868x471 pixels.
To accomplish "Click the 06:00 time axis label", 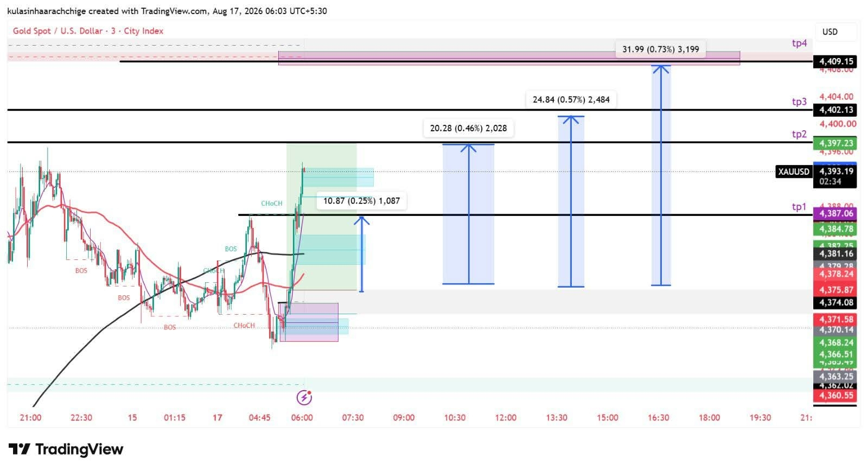I will tap(302, 417).
